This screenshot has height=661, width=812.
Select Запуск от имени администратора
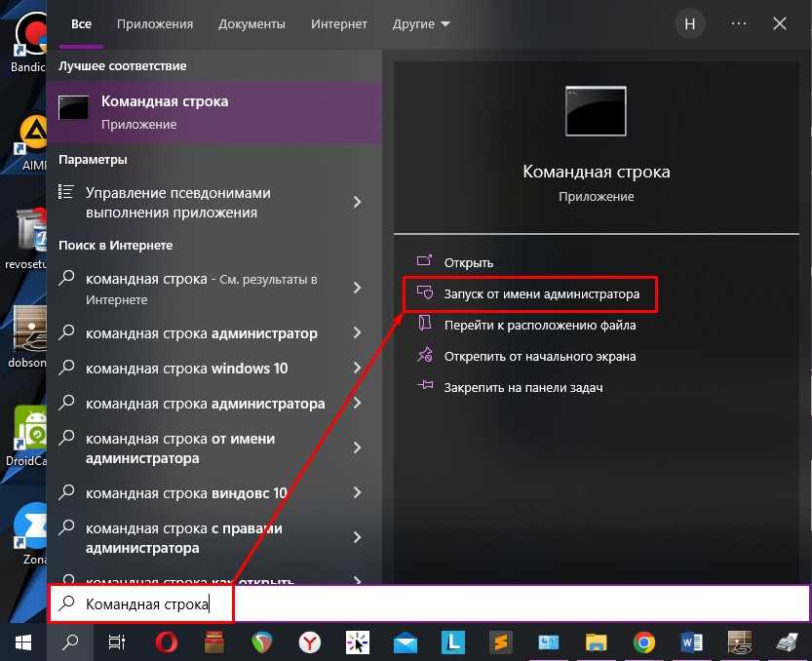(x=529, y=293)
